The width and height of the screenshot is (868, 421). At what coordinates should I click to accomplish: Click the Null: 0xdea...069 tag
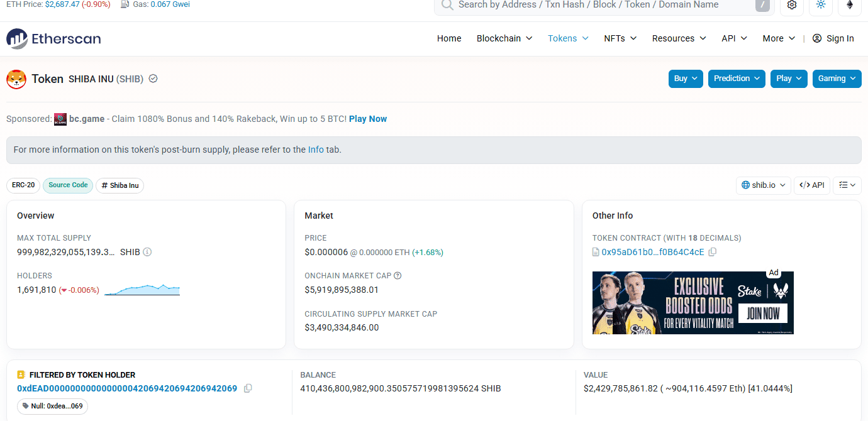pyautogui.click(x=52, y=406)
